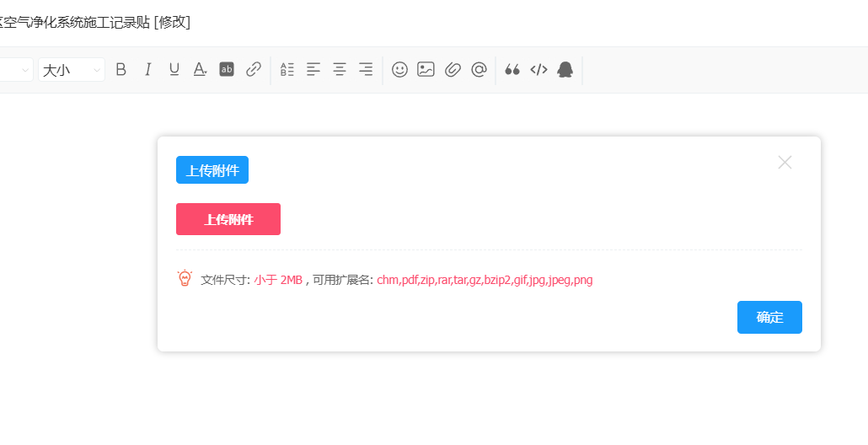Insert a hyperlink via the link icon
The width and height of the screenshot is (868, 445).
[254, 70]
